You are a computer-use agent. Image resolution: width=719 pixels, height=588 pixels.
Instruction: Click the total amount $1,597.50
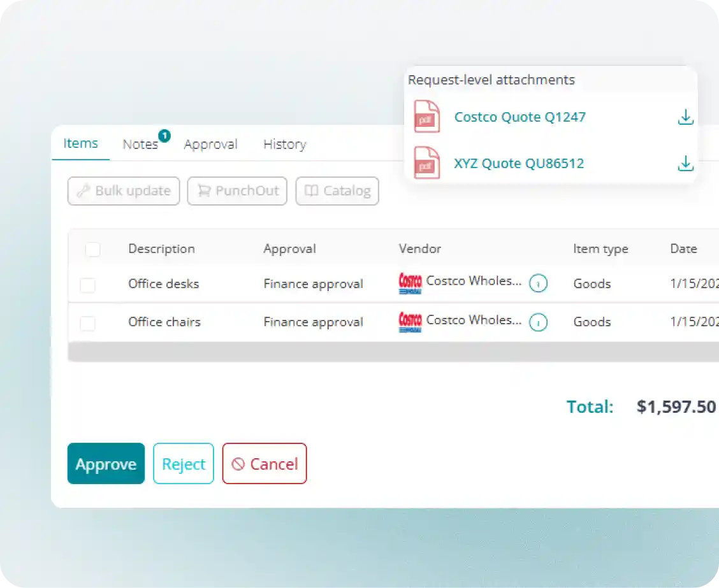pyautogui.click(x=676, y=406)
